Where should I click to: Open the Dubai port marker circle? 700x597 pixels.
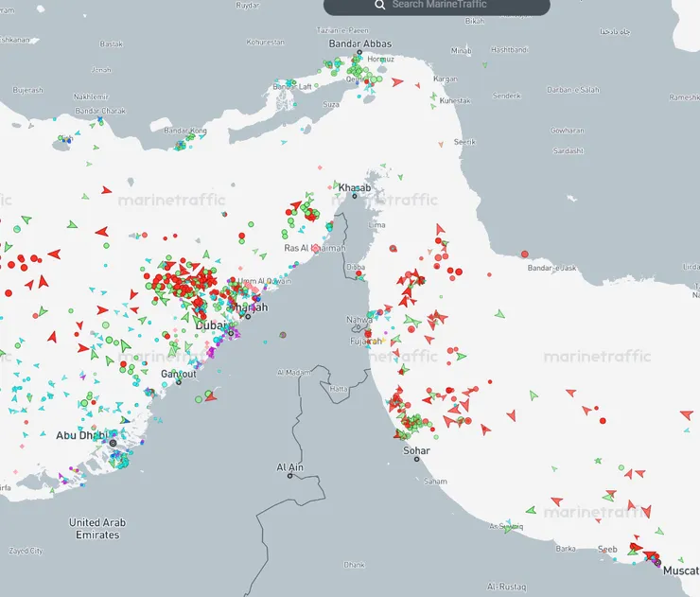231,333
